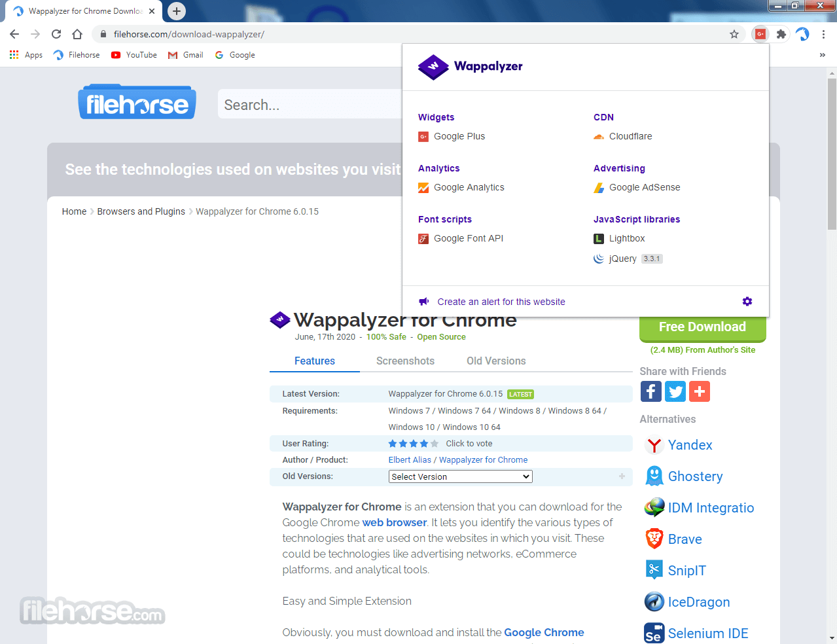This screenshot has height=644, width=837.
Task: Share on Facebook
Action: pyautogui.click(x=650, y=391)
